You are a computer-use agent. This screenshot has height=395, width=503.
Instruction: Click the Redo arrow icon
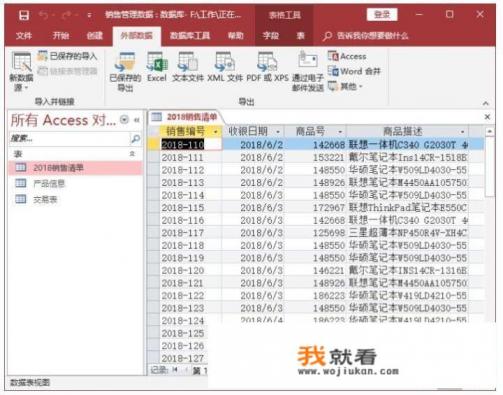67,15
